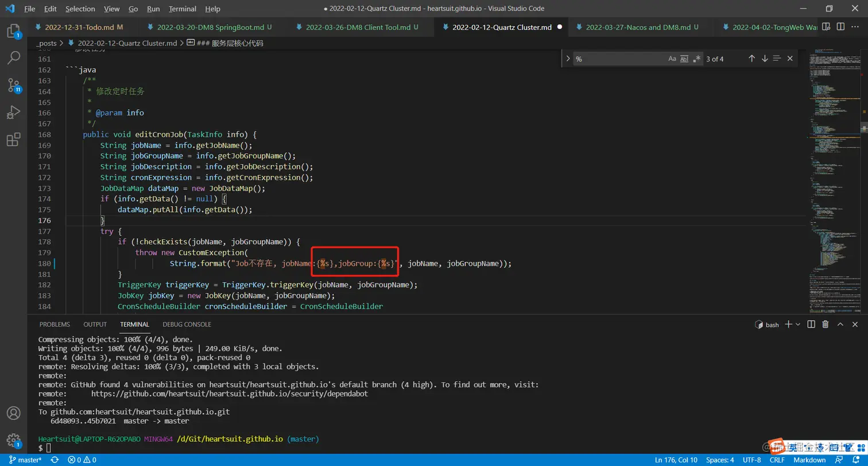Click the UTF-8 encoding status item

pyautogui.click(x=751, y=460)
